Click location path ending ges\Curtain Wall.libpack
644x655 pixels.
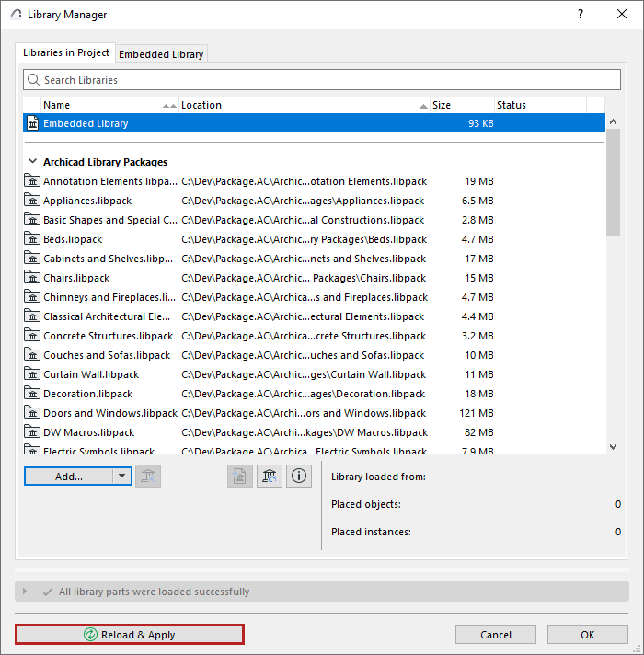point(304,374)
